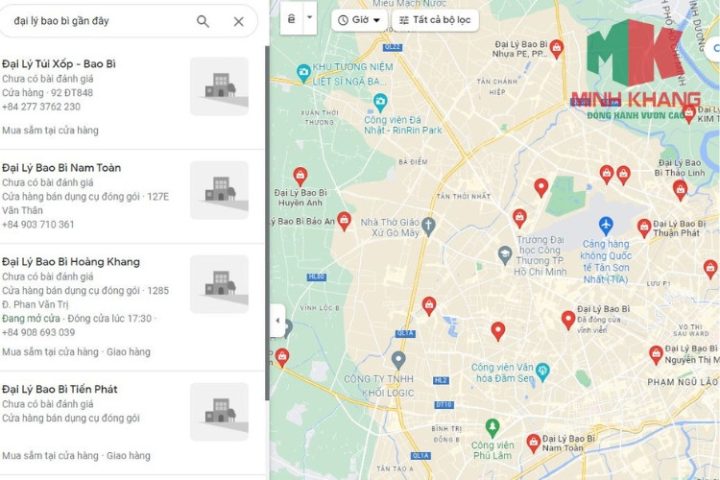
Task: Clear the search with the X icon
Action: click(x=238, y=21)
